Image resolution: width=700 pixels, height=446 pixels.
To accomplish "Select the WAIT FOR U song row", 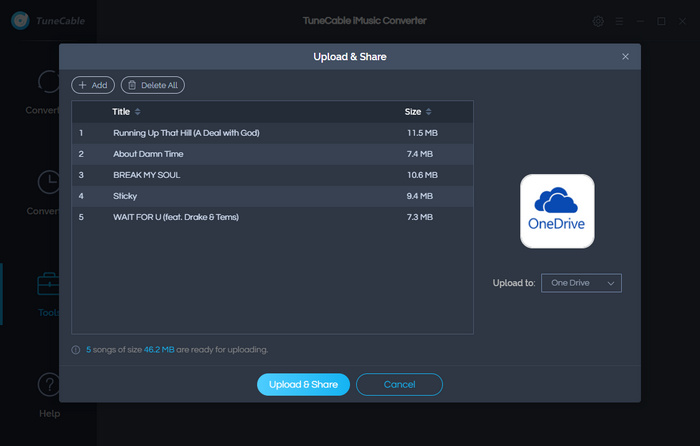I will tap(272, 217).
